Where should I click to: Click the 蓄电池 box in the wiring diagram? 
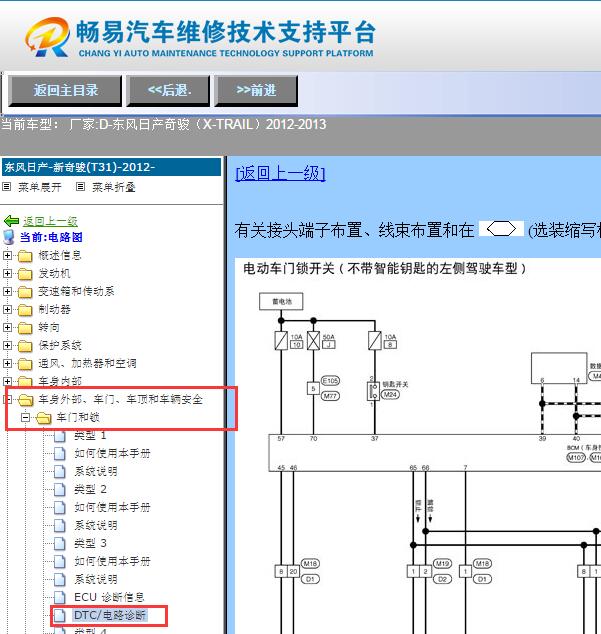pos(281,302)
